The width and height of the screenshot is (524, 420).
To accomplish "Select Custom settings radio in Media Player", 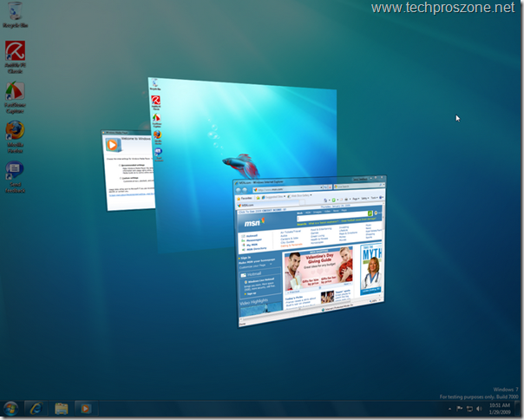I will pyautogui.click(x=121, y=178).
